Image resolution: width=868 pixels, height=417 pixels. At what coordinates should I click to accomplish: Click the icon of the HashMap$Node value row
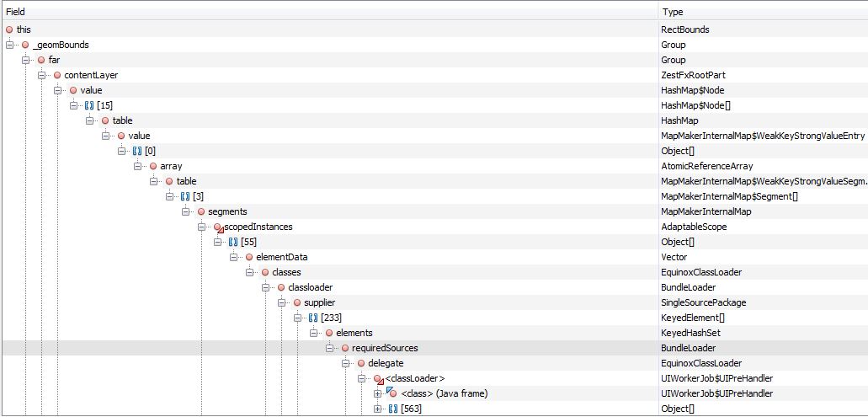(73, 90)
